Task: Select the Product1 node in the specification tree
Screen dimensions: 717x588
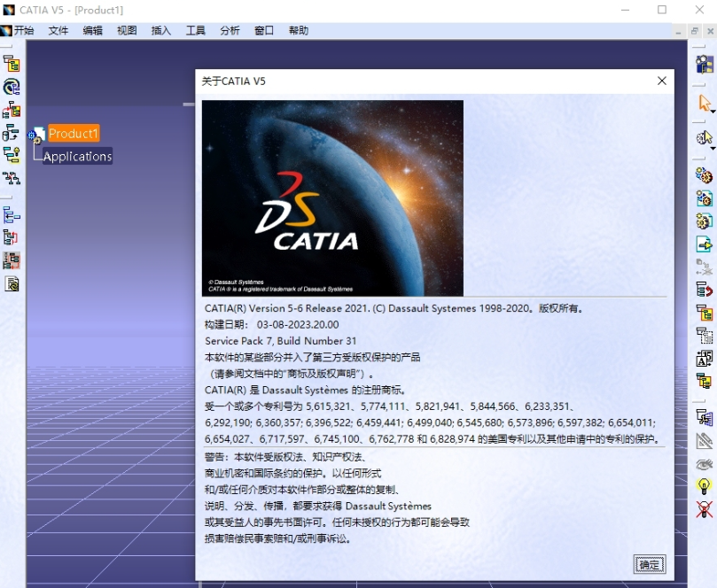Action: tap(74, 134)
